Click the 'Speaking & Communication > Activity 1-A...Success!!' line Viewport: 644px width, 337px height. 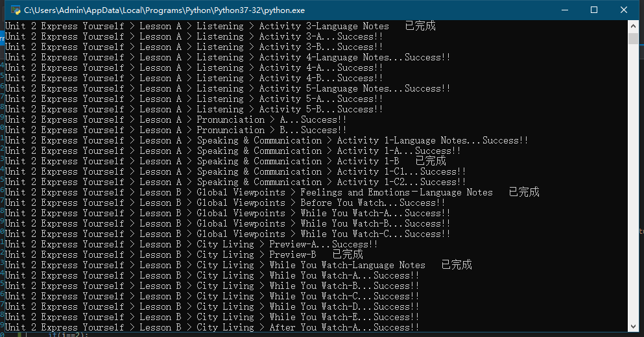tap(233, 151)
